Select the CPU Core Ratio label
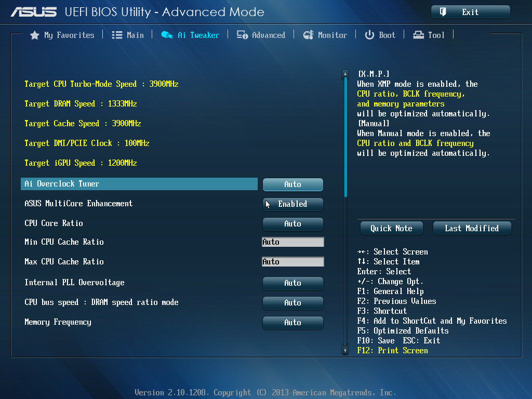Viewport: 532px width, 399px height. 54,223
